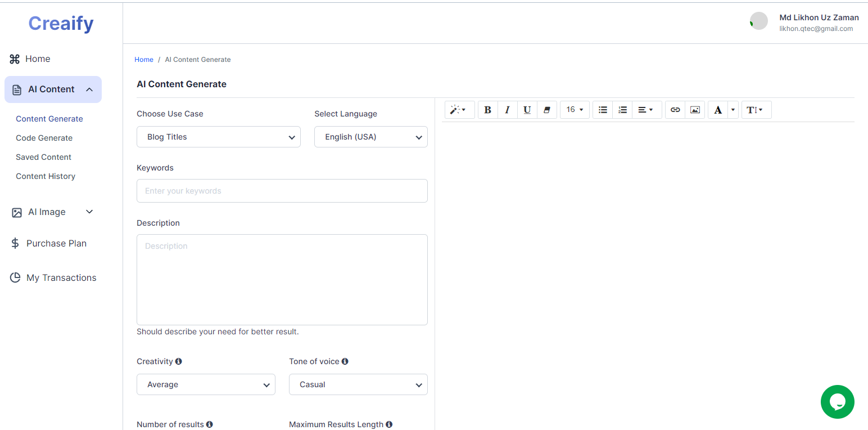Open the line height menu

click(x=756, y=110)
